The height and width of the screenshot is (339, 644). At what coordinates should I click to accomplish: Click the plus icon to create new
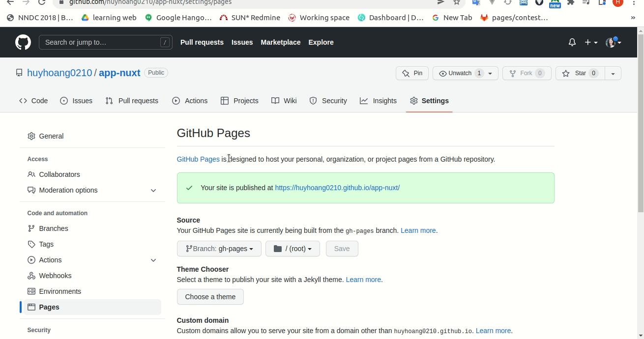[588, 42]
